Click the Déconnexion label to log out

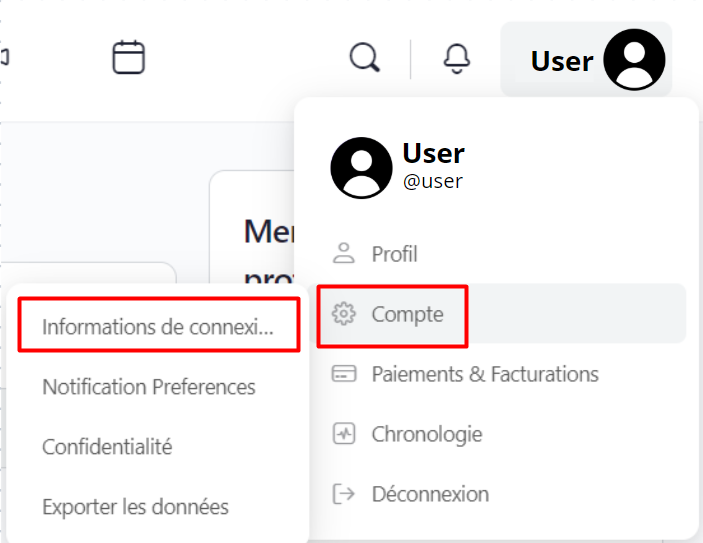[x=430, y=494]
